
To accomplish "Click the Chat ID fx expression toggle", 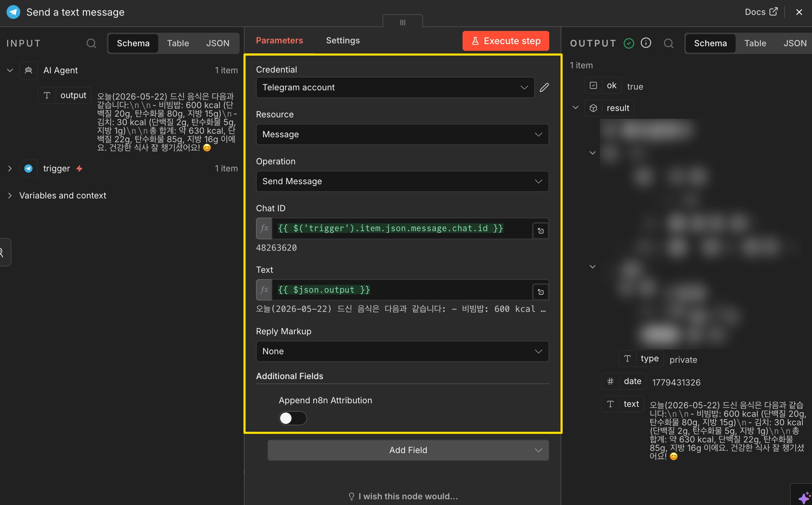I will [264, 228].
